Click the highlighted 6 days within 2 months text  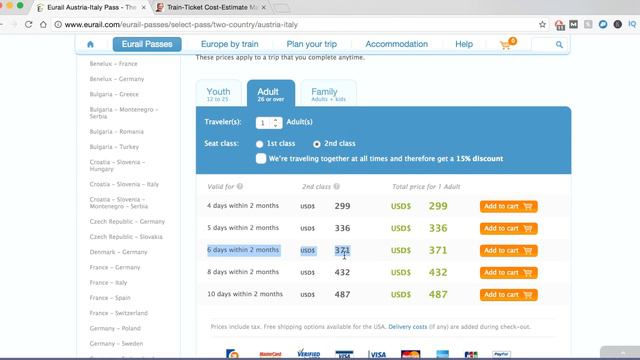[x=243, y=250]
